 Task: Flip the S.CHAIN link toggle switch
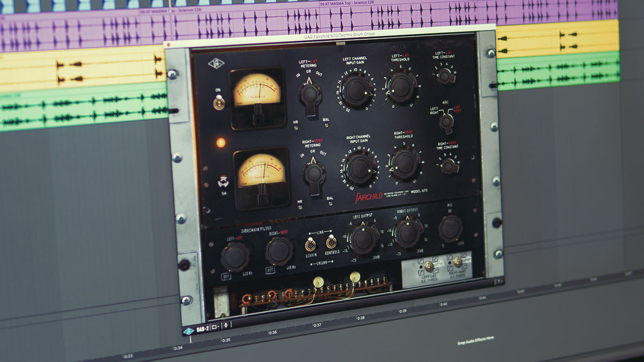tap(311, 245)
